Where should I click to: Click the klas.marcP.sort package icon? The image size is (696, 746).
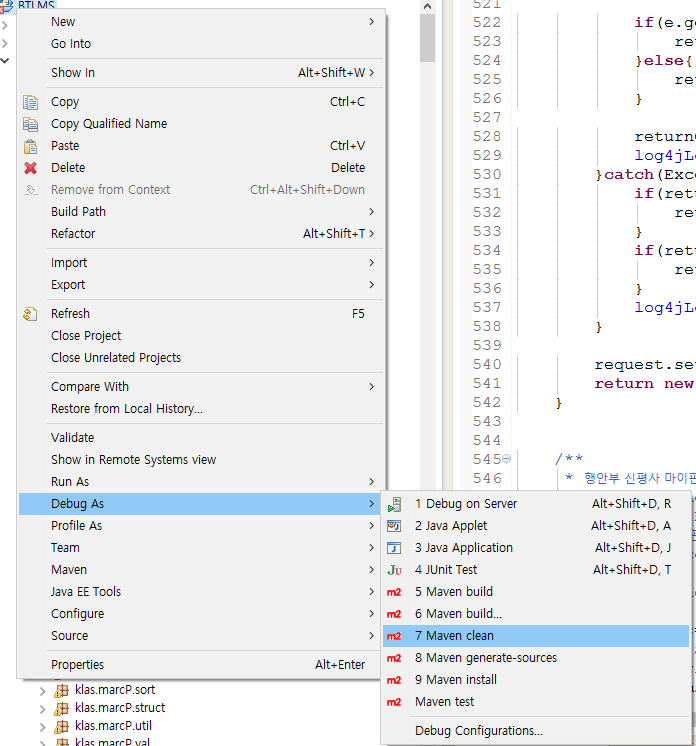[x=61, y=690]
